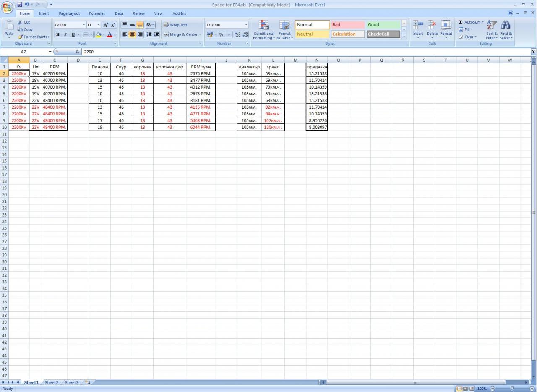The height and width of the screenshot is (392, 537).
Task: Expand the Custom number format dropdown
Action: [x=246, y=25]
